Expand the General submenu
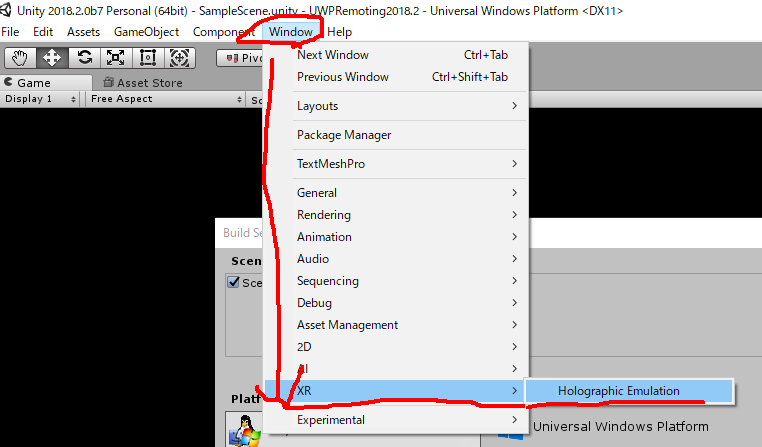Screen dimensions: 762x447 tap(395, 193)
